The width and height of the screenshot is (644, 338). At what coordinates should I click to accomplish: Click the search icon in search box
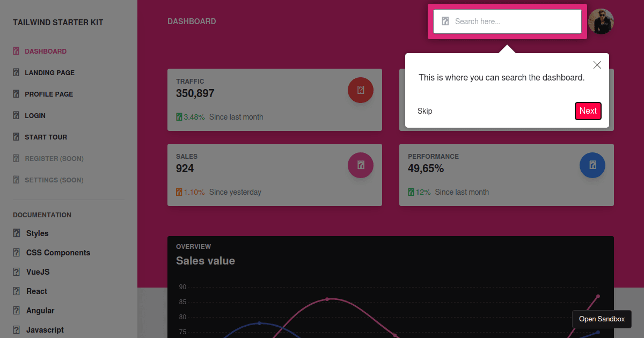tap(445, 21)
